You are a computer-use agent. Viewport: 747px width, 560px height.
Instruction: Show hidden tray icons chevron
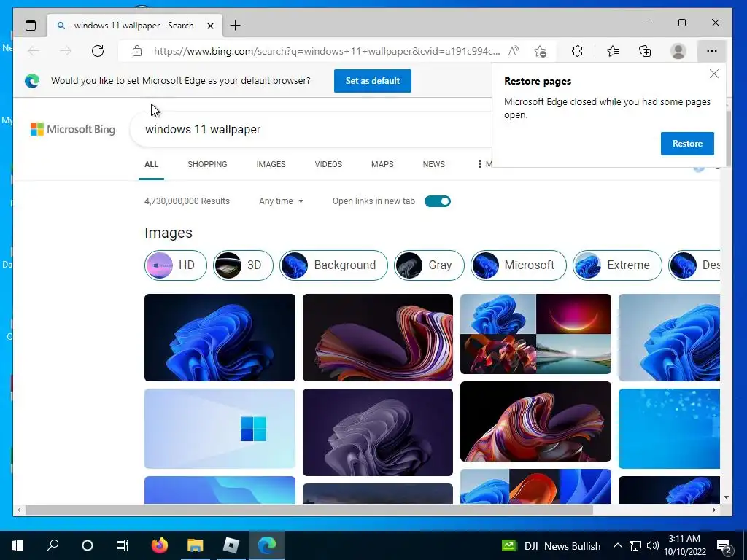pos(617,545)
